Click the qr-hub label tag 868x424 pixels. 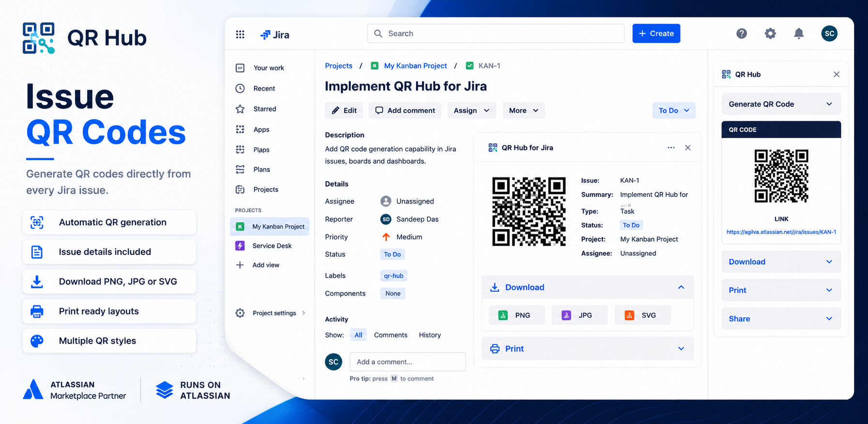click(393, 276)
